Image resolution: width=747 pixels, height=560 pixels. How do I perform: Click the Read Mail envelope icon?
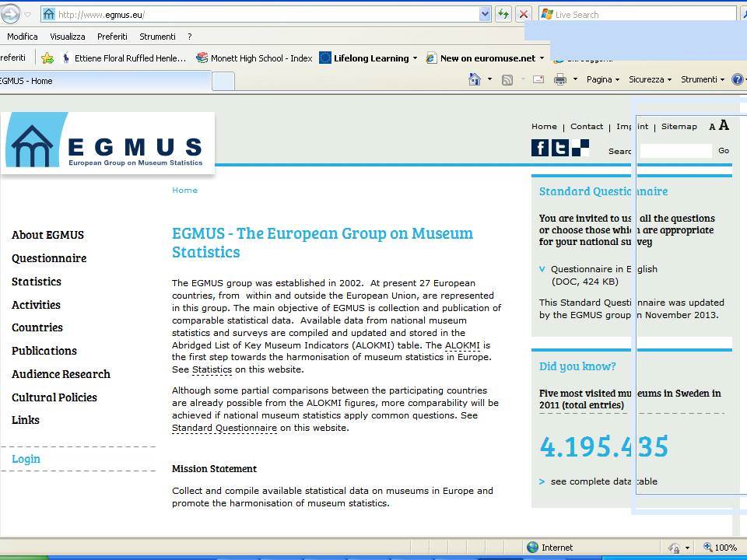coord(538,79)
